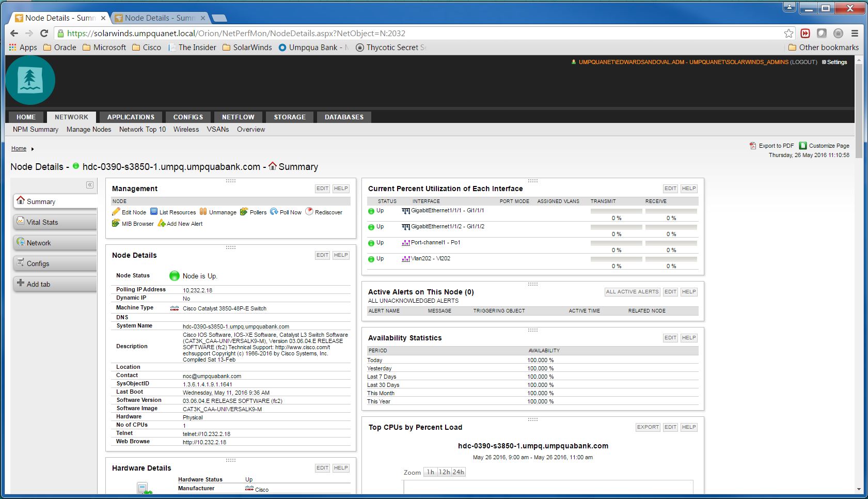Click the Customize Page icon

(803, 146)
